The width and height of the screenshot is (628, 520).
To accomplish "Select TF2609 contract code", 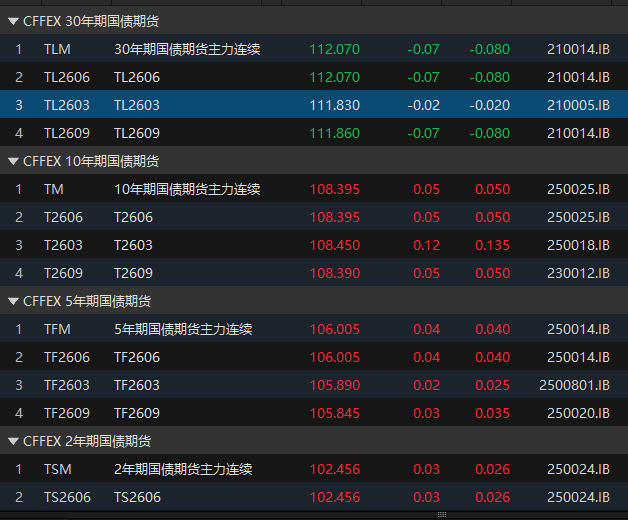I will click(67, 413).
